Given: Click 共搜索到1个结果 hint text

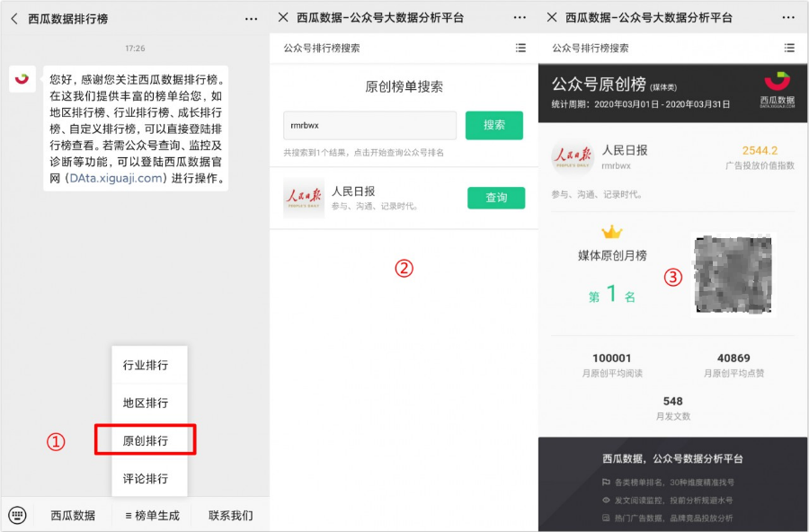Looking at the screenshot, I should coord(363,153).
